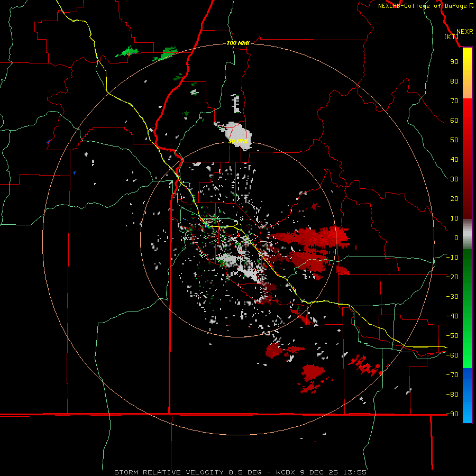Click the -70 value on velocity scale
The width and height of the screenshot is (476, 476).
coord(452,374)
